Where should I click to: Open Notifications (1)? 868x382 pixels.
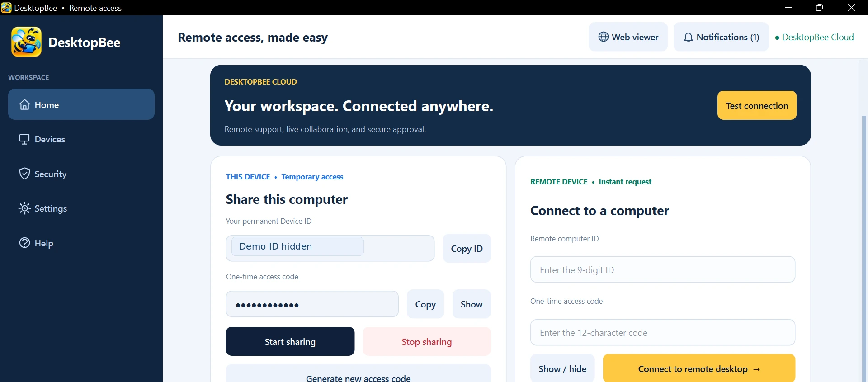point(721,37)
